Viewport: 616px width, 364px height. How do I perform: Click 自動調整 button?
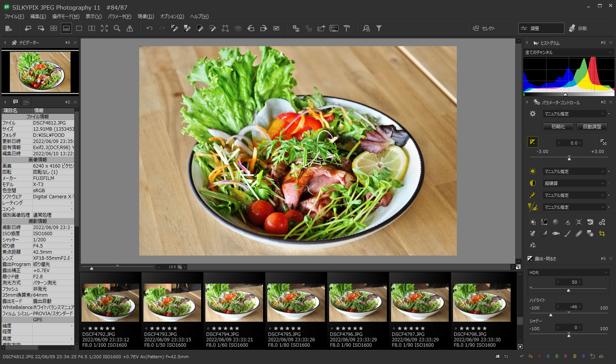pyautogui.click(x=592, y=126)
